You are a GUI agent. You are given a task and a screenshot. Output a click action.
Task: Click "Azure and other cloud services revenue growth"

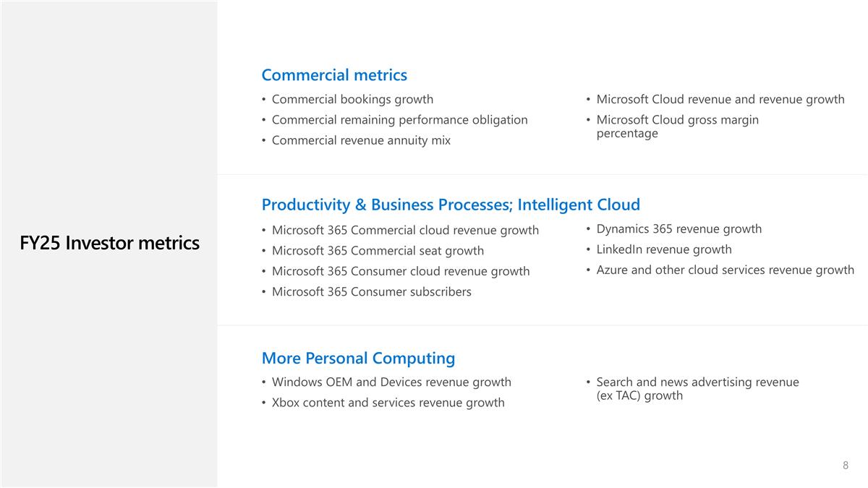[725, 270]
